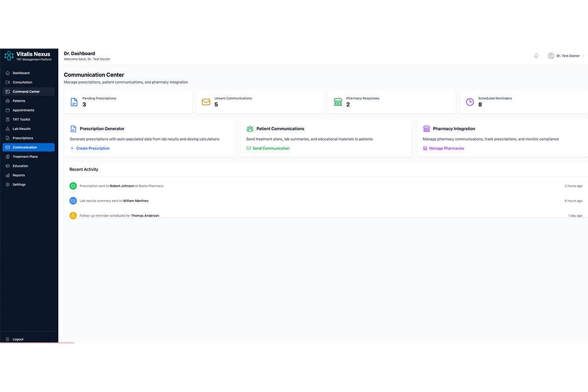Navigate to Treatment Plans section
This screenshot has width=588, height=392.
[25, 157]
